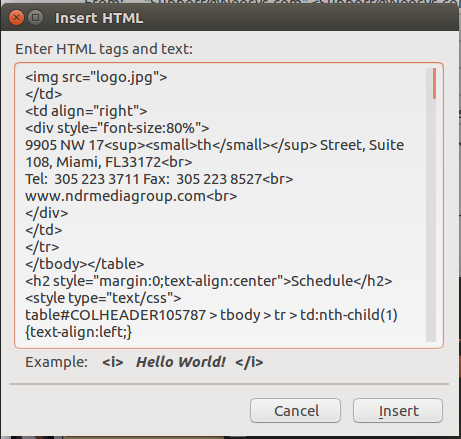Click the line '<img src="logo.jpg">'
The width and height of the screenshot is (461, 439).
[96, 77]
